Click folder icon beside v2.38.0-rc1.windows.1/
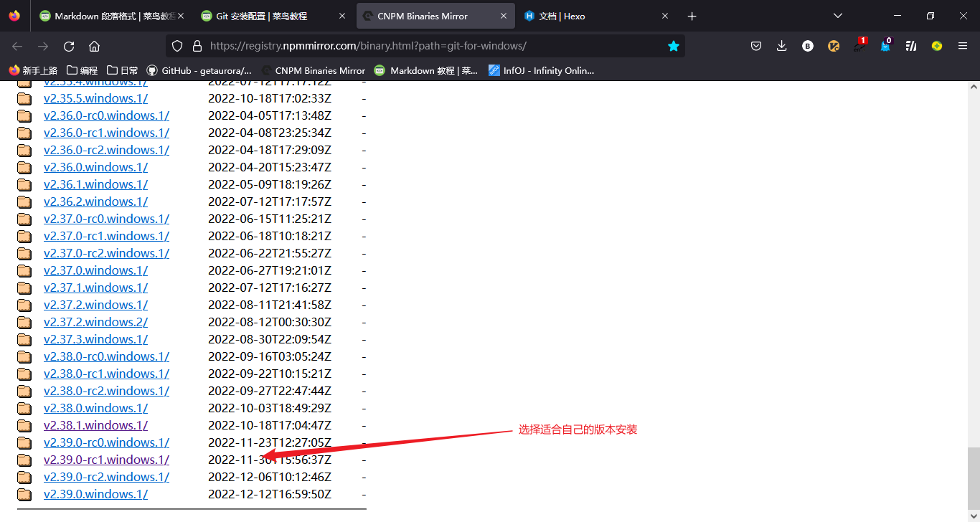The image size is (980, 522). [x=24, y=374]
